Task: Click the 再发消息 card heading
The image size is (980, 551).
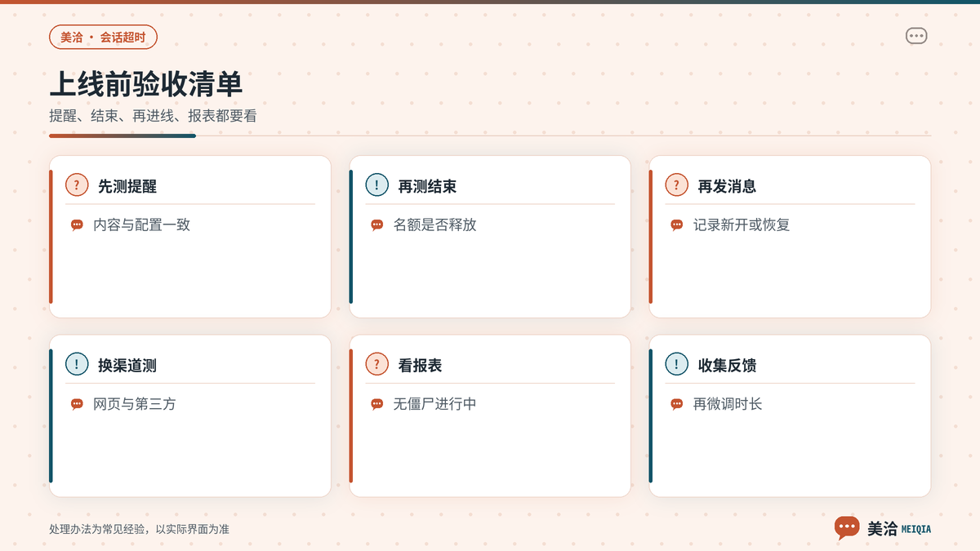Action: pyautogui.click(x=727, y=186)
